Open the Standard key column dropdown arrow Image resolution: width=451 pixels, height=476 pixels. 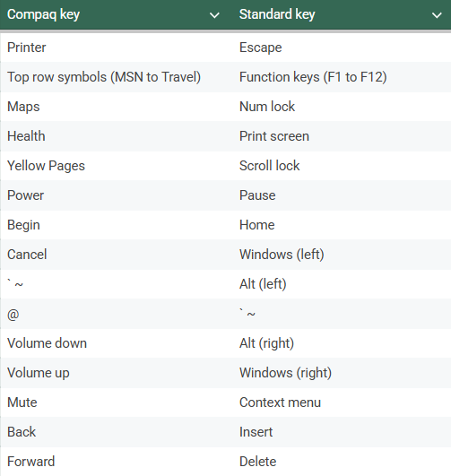pyautogui.click(x=437, y=15)
